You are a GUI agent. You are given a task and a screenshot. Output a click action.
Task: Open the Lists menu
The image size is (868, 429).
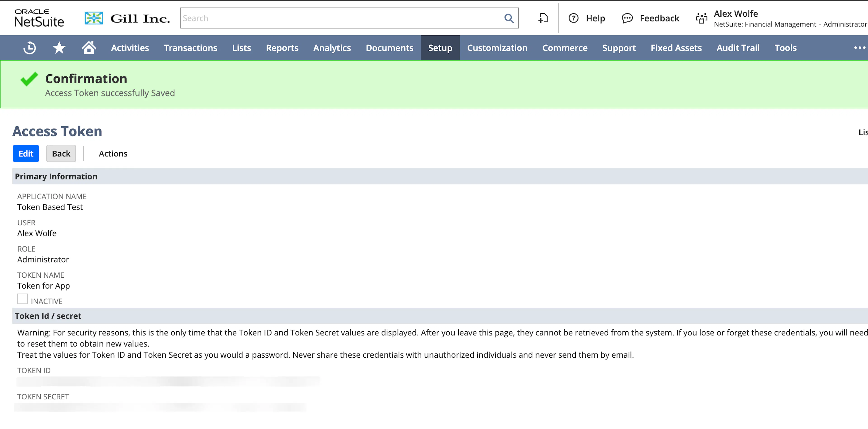pos(242,48)
